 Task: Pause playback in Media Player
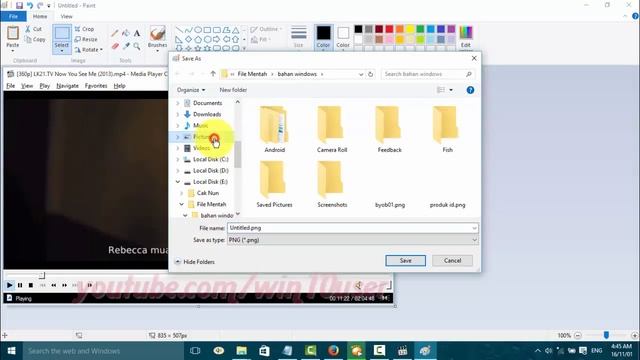(20, 285)
